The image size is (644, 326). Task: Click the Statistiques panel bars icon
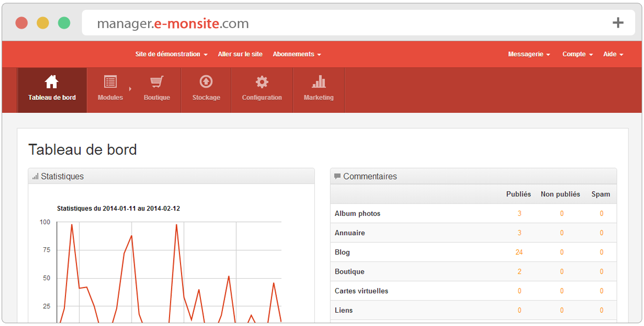[x=35, y=176]
